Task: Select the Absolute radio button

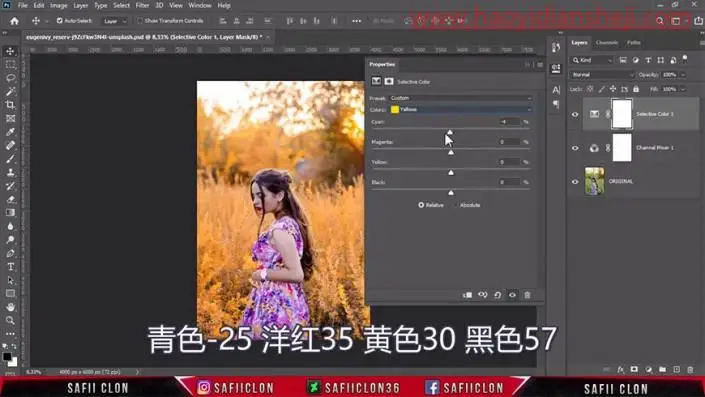Action: coord(456,205)
